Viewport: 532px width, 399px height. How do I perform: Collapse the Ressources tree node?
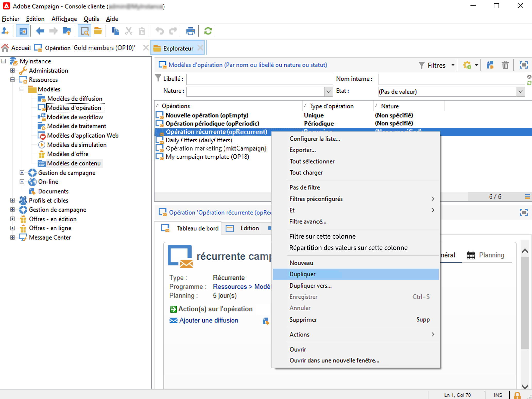point(13,80)
